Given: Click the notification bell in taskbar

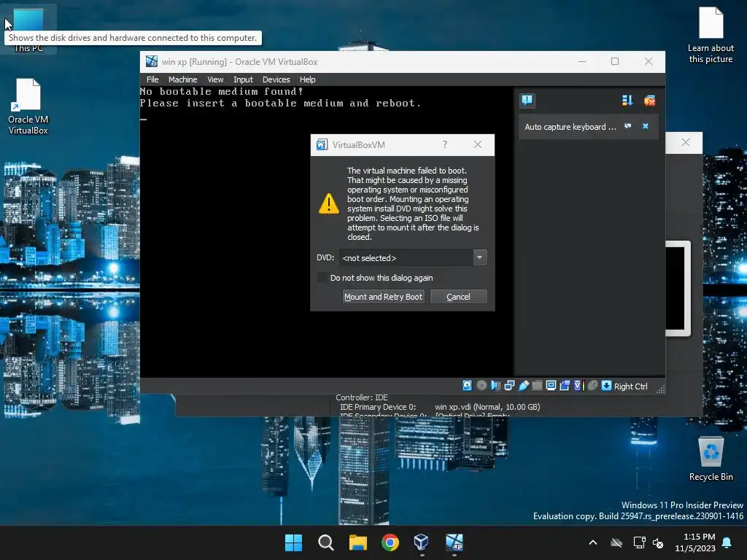Looking at the screenshot, I should (727, 542).
